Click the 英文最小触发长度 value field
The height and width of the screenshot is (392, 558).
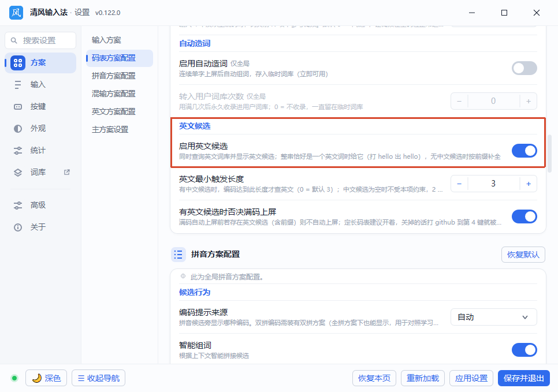point(493,184)
